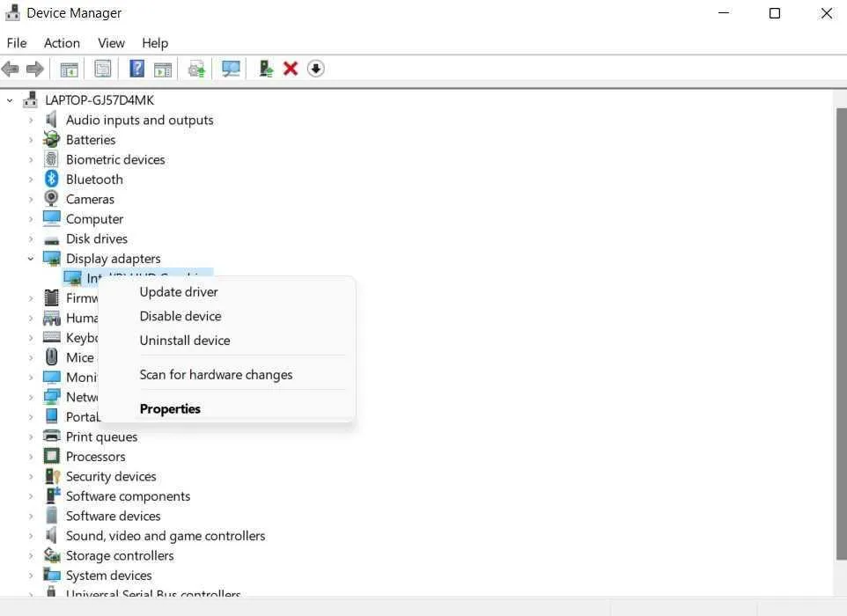Expand the Batteries chevron
The width and height of the screenshot is (847, 616).
31,140
